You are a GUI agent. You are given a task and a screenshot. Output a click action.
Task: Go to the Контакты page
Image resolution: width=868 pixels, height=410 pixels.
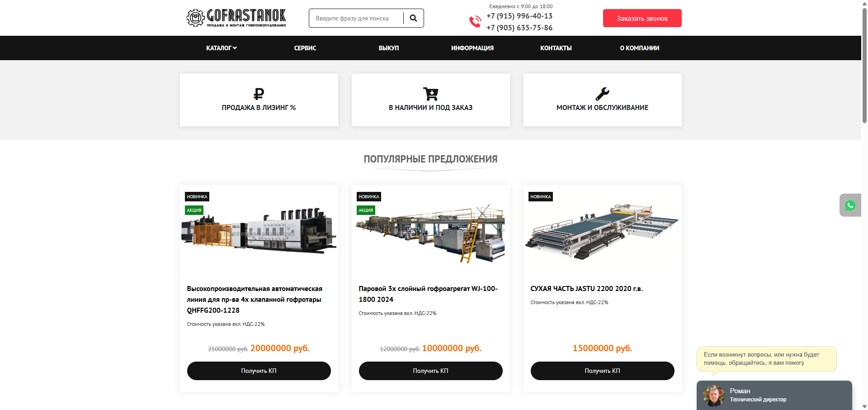[x=556, y=48]
